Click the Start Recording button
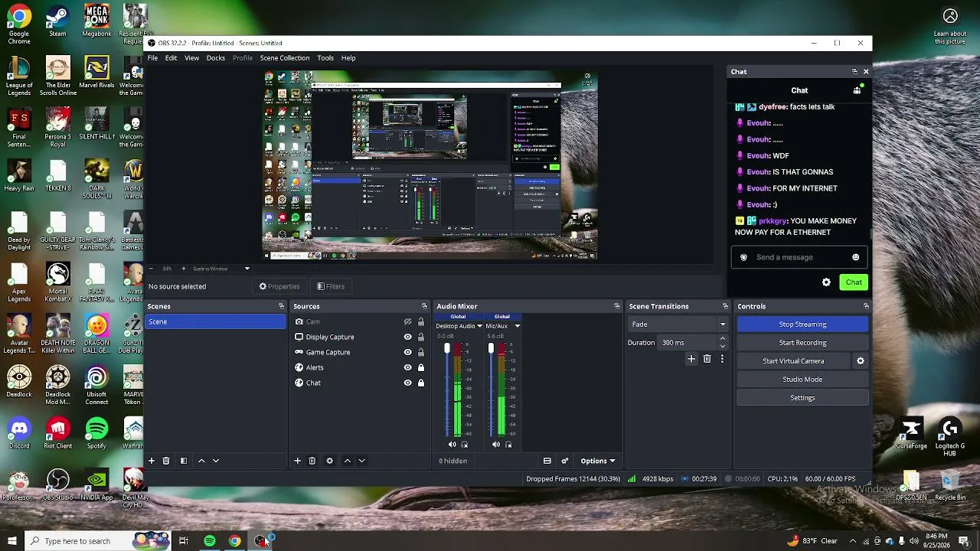 click(x=802, y=343)
